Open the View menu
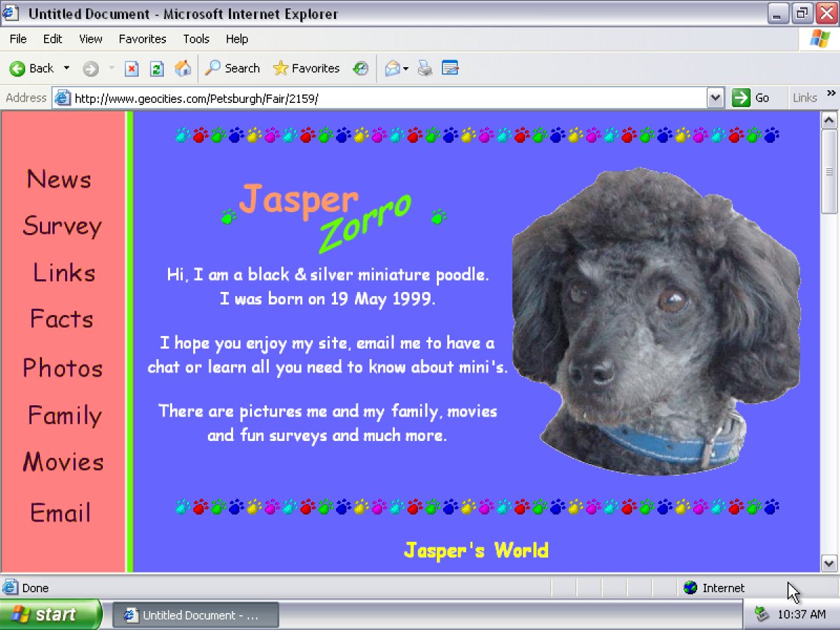 pos(90,39)
